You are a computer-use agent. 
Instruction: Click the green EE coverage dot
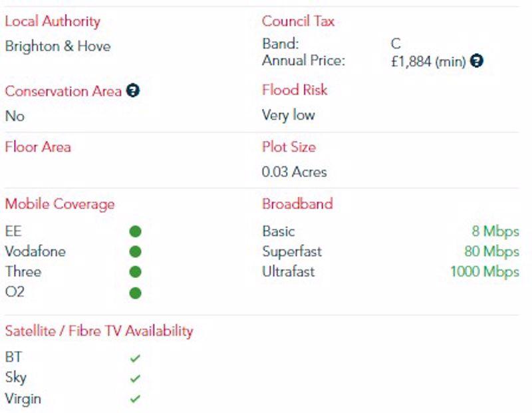136,231
